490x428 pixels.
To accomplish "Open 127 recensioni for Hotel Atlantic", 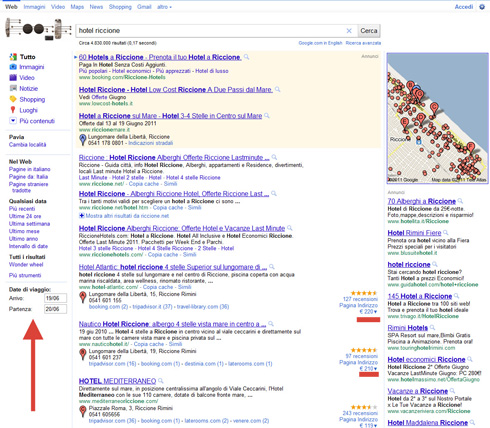I will pyautogui.click(x=360, y=299).
